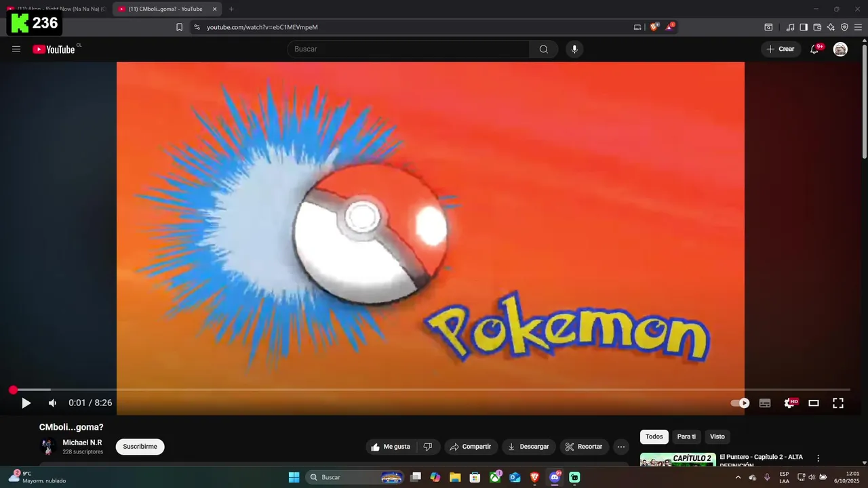Download the video with Descargar

pos(528,447)
